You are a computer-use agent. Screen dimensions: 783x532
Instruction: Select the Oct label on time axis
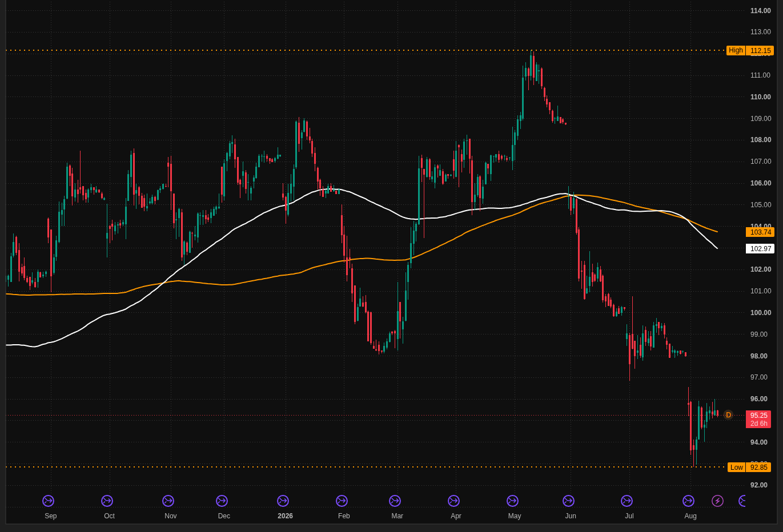pos(109,516)
